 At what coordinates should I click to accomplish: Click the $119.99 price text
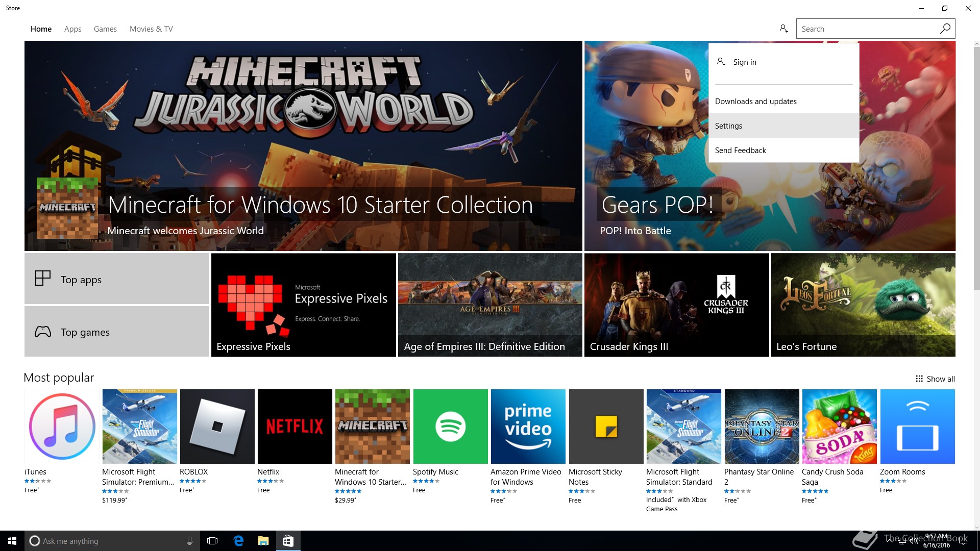click(114, 500)
